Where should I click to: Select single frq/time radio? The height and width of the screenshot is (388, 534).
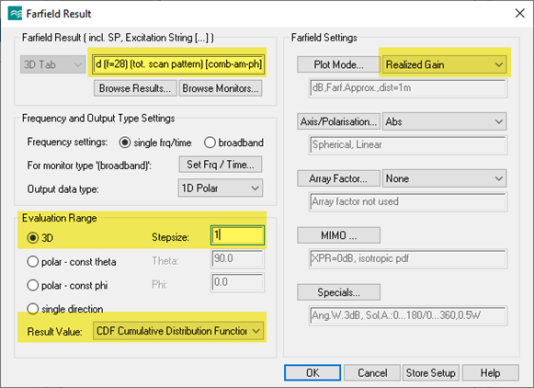tap(125, 142)
